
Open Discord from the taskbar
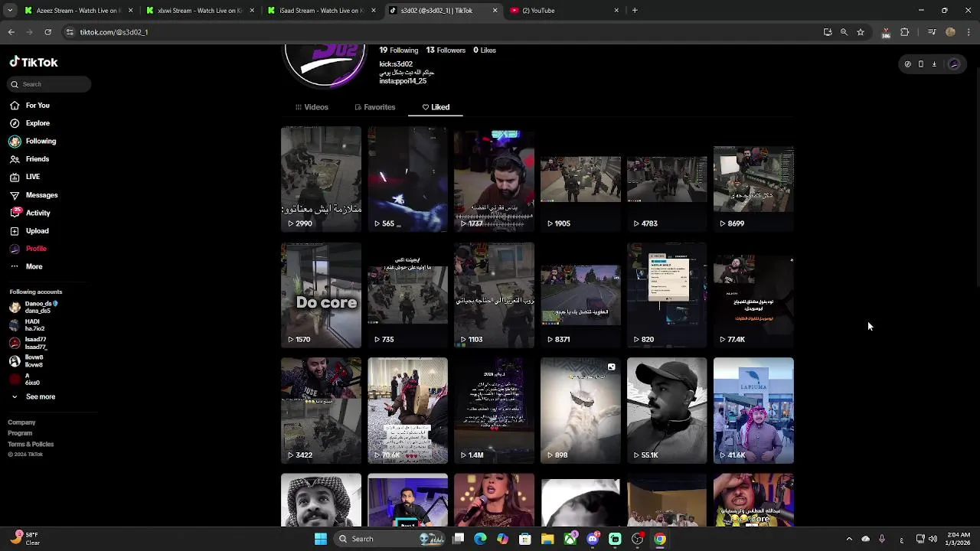coord(593,539)
